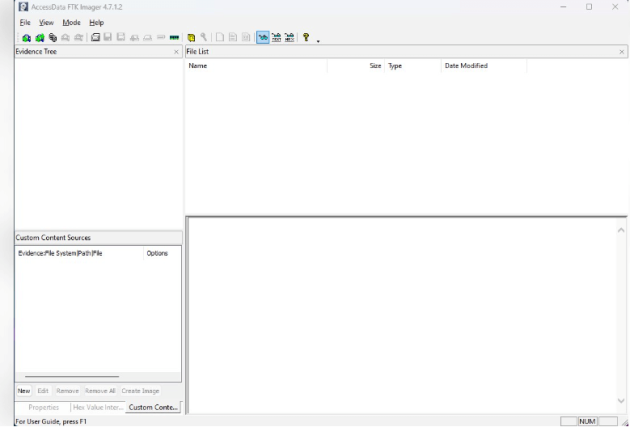Open the Help menu
This screenshot has height=427, width=630.
click(x=96, y=22)
